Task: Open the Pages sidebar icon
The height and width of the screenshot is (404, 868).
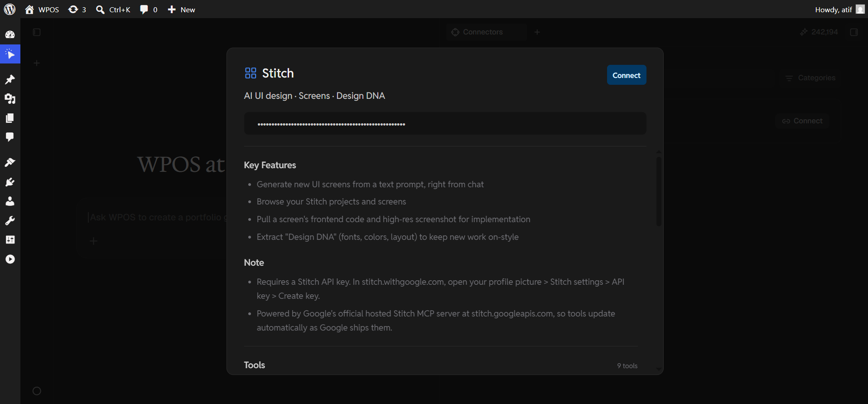Action: pos(10,118)
